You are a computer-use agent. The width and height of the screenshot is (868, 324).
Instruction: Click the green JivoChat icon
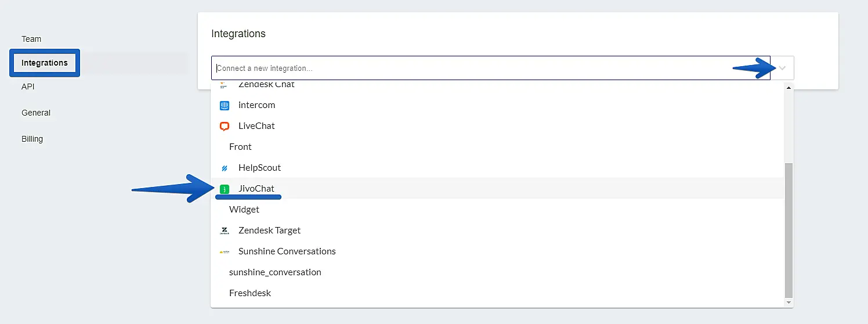pyautogui.click(x=225, y=189)
